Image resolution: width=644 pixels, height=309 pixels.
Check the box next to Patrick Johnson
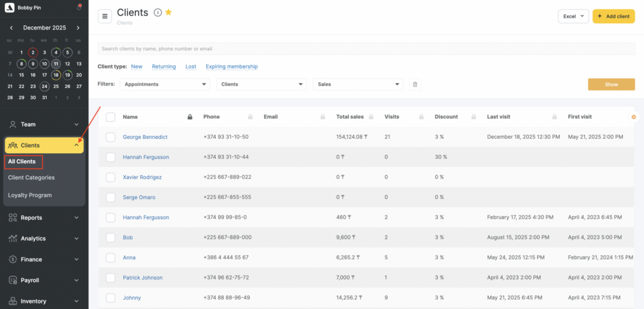tap(111, 278)
